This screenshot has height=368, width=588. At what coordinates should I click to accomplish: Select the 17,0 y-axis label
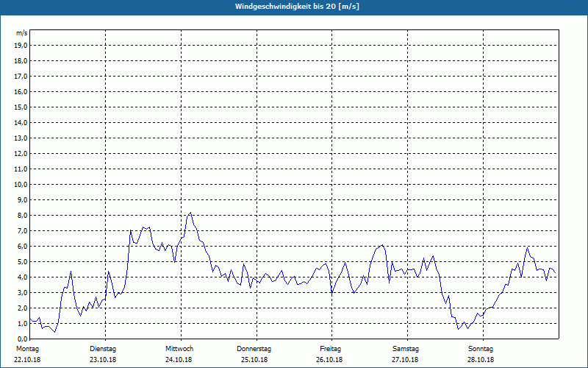click(21, 77)
